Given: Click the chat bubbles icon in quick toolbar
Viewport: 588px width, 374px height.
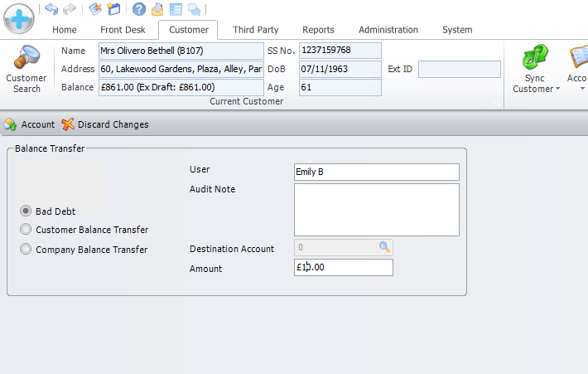Looking at the screenshot, I should click(x=194, y=9).
